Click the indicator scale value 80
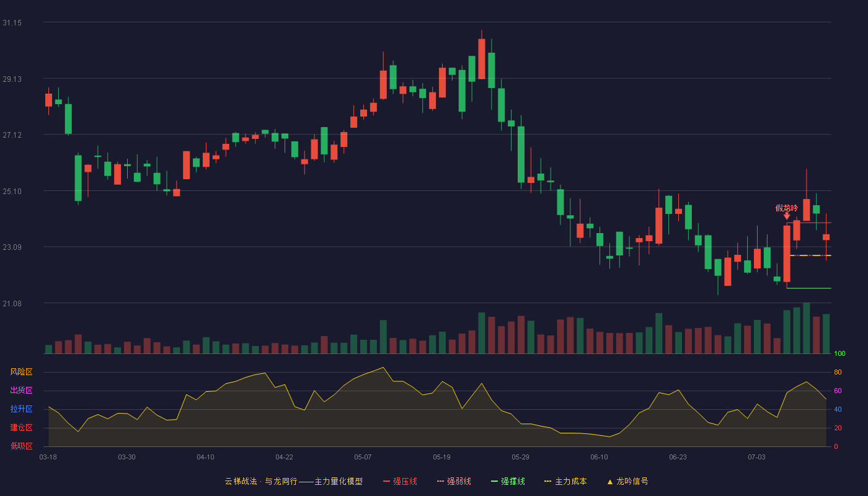The image size is (868, 496). (838, 372)
